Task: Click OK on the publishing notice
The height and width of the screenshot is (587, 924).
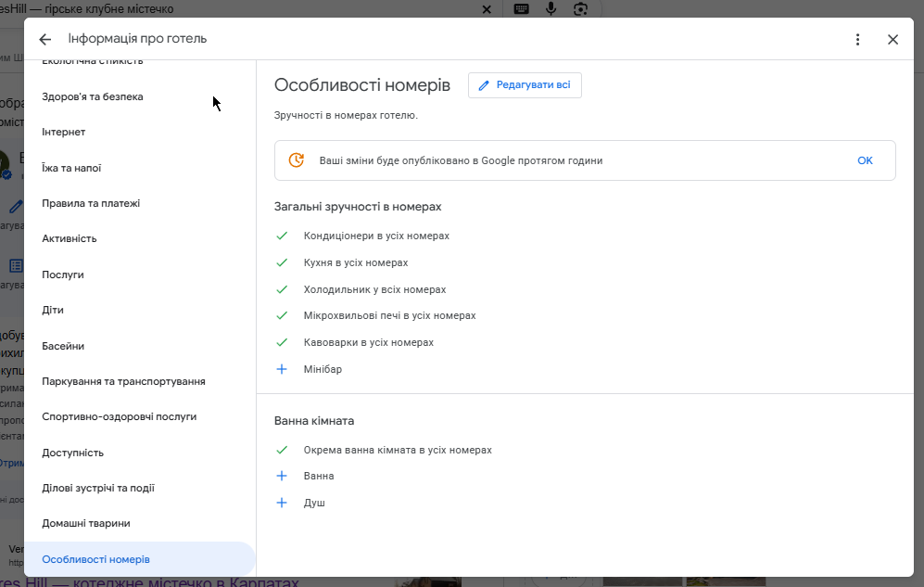Action: pos(865,160)
